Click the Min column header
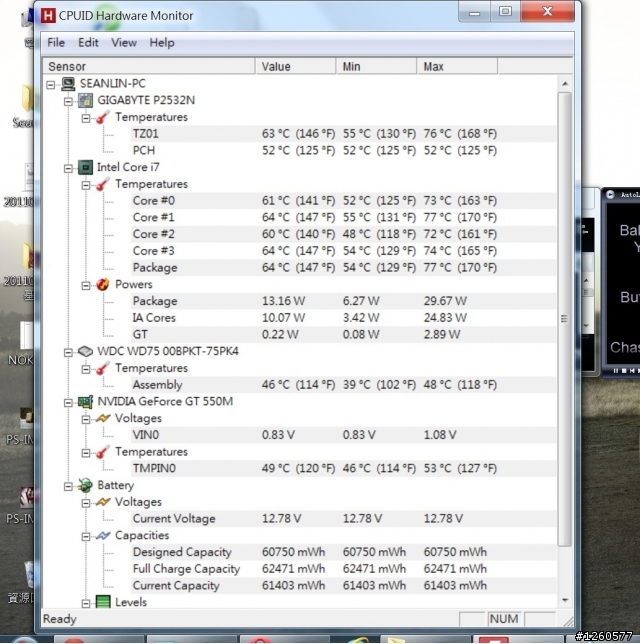Image resolution: width=640 pixels, height=644 pixels. 376,67
